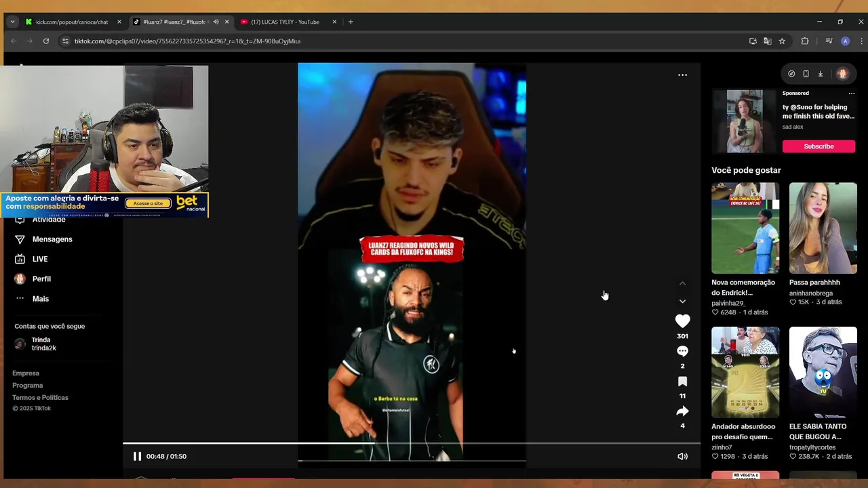Open the aninhanobrega author link
The width and height of the screenshot is (868, 488).
click(x=811, y=293)
